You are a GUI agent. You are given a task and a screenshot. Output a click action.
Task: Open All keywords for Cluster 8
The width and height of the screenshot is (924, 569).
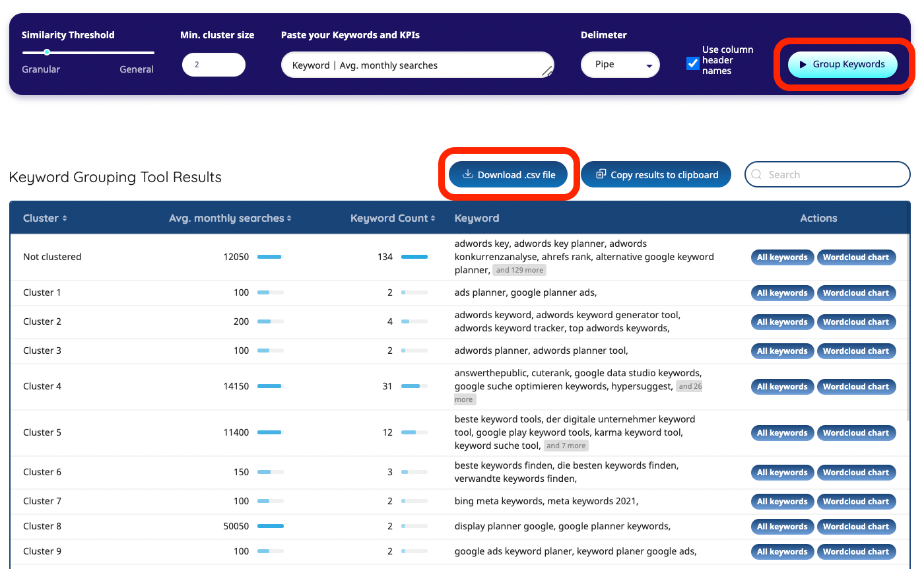782,527
